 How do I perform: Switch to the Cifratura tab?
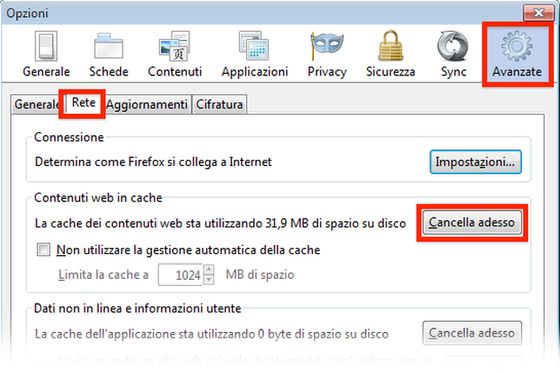pyautogui.click(x=219, y=104)
